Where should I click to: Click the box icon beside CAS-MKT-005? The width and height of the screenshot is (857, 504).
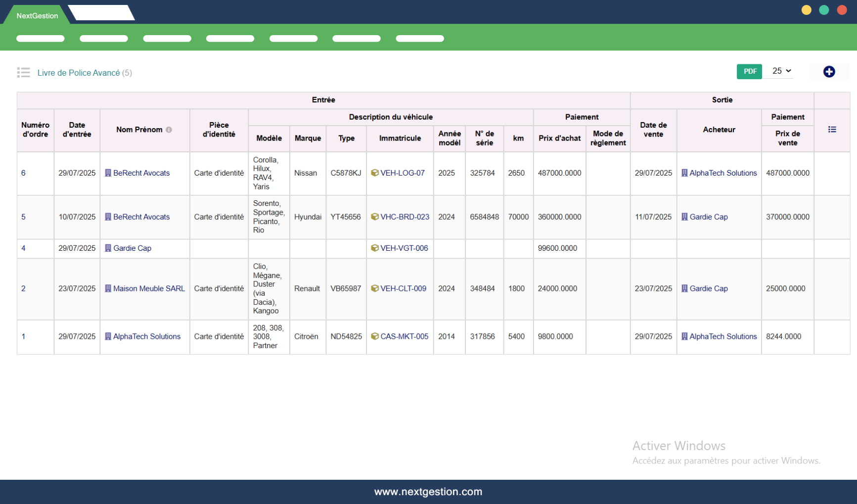tap(375, 337)
